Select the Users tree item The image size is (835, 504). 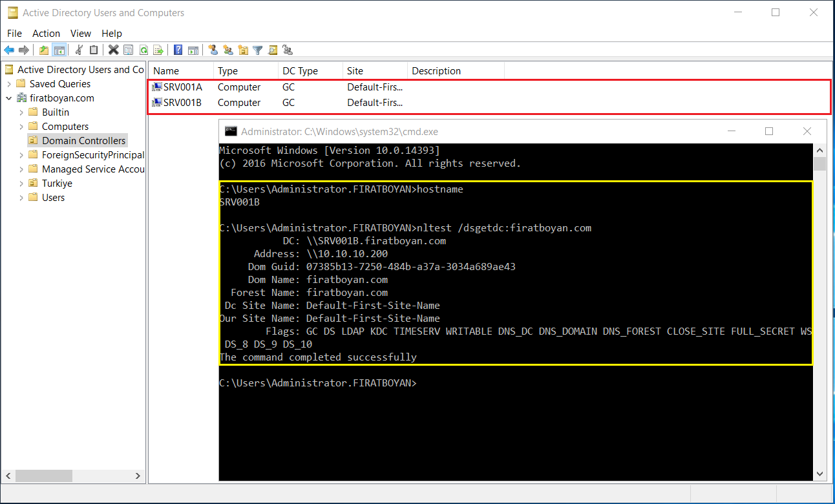click(53, 198)
